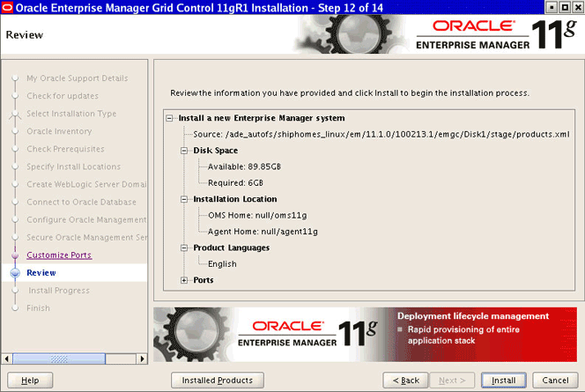
Task: Select the Available: 89.85GB row
Action: point(244,166)
